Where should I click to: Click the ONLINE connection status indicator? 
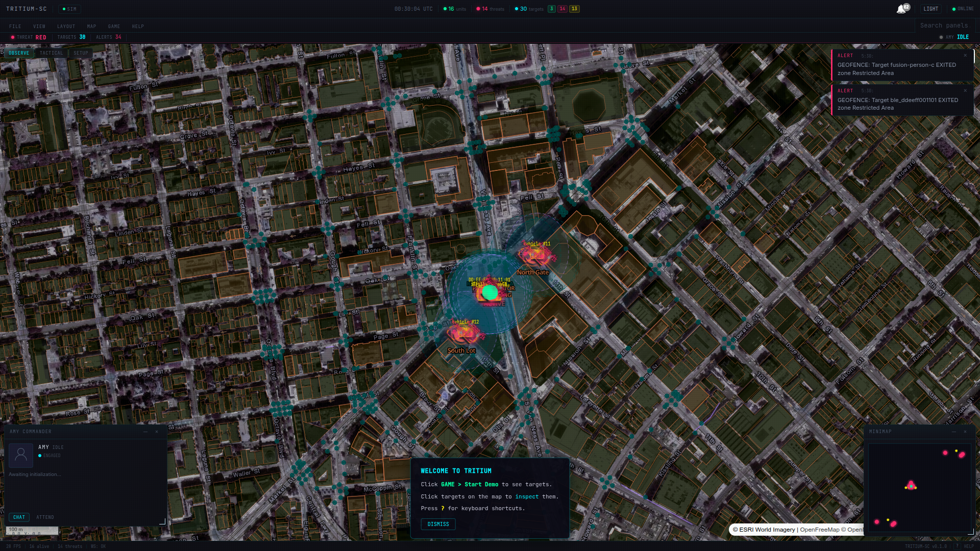pos(963,9)
